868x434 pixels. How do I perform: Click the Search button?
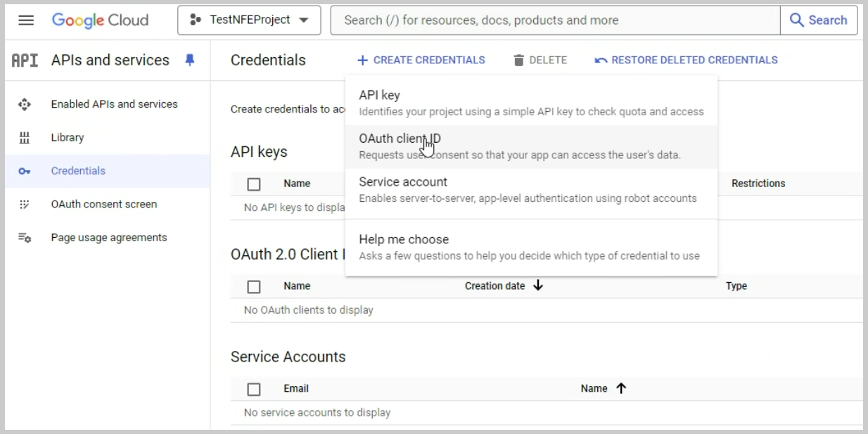pos(819,20)
